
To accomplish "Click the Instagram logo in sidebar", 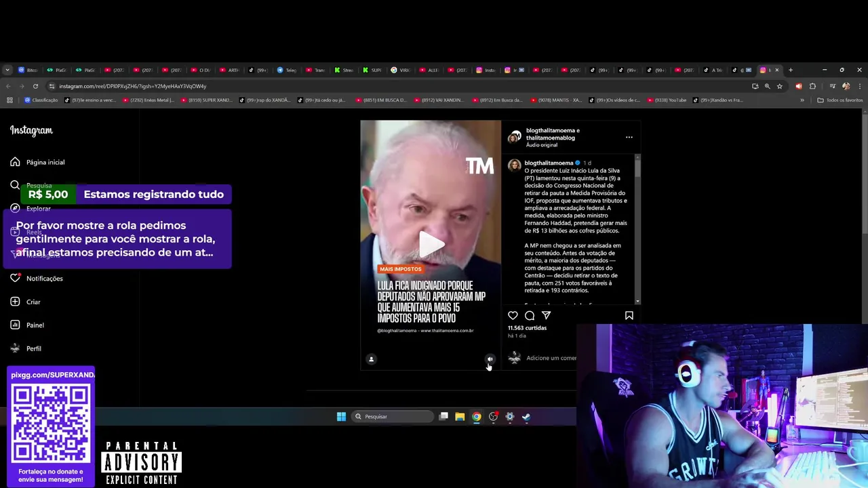I will pos(31,130).
